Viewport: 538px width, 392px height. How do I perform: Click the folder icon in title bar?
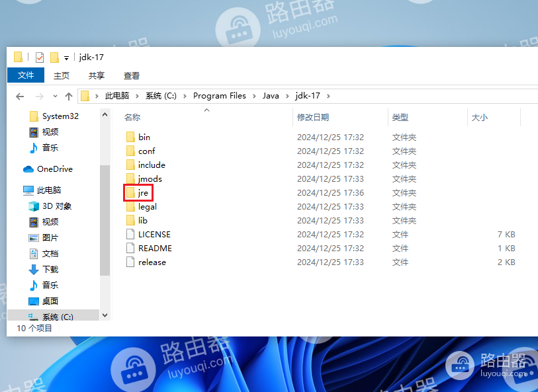tap(18, 57)
